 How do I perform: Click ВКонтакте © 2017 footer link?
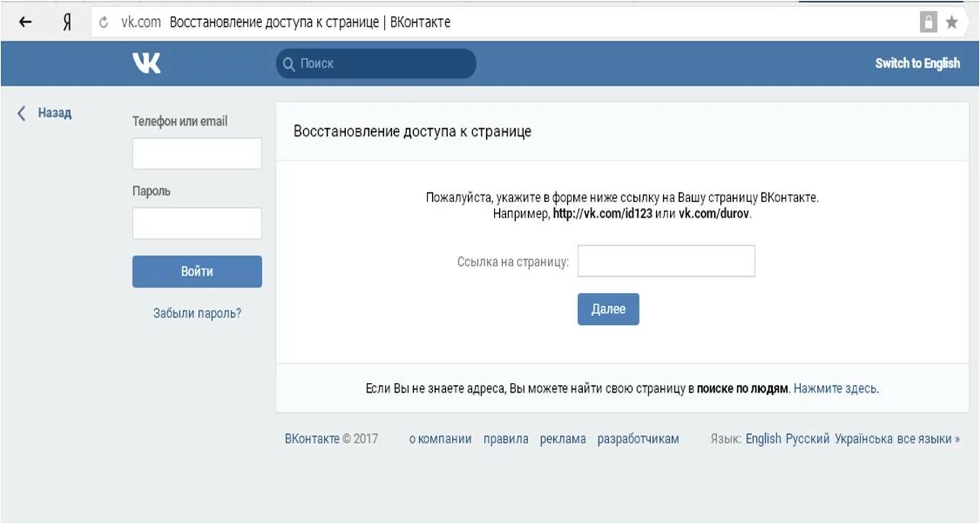click(331, 439)
